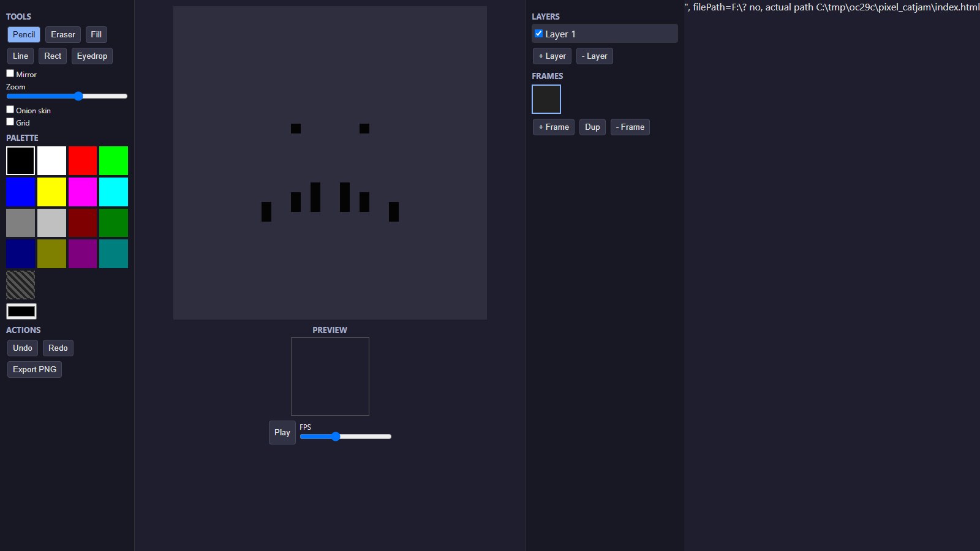Viewport: 980px width, 551px height.
Task: Add a new frame
Action: 554,127
